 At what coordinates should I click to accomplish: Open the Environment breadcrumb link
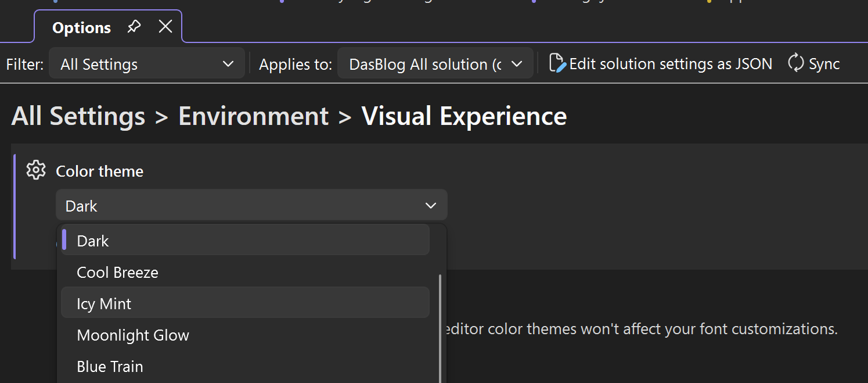pos(253,116)
